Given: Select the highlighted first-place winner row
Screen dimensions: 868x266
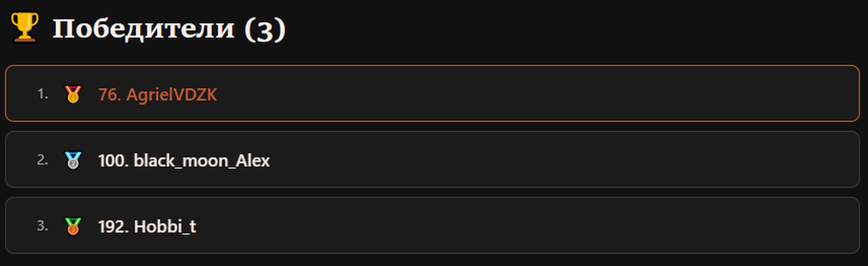Looking at the screenshot, I should coord(432,94).
